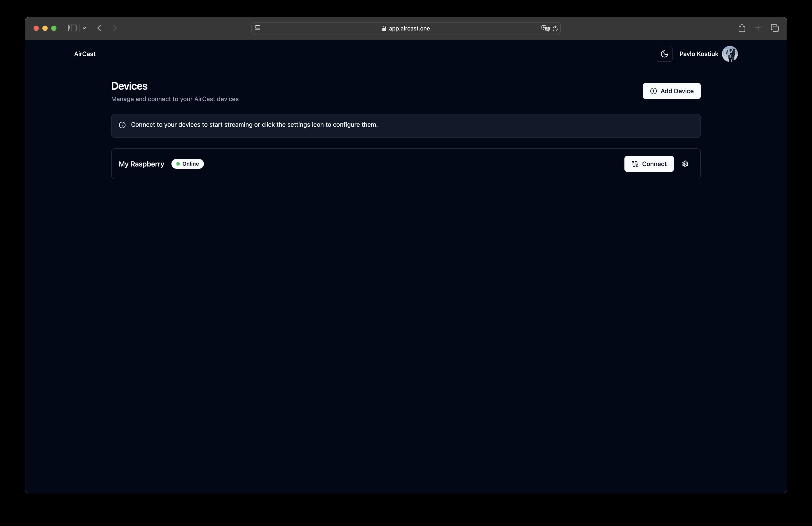
Task: Show the tab overview
Action: point(775,28)
